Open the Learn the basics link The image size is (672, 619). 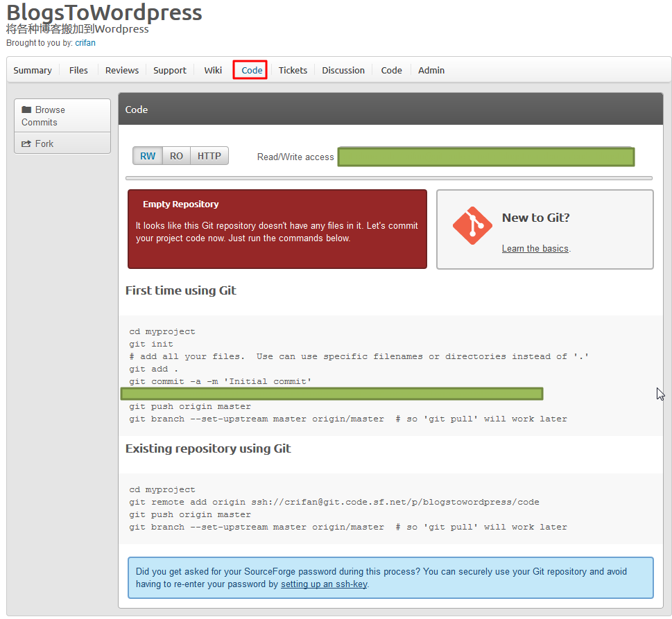[x=535, y=248]
